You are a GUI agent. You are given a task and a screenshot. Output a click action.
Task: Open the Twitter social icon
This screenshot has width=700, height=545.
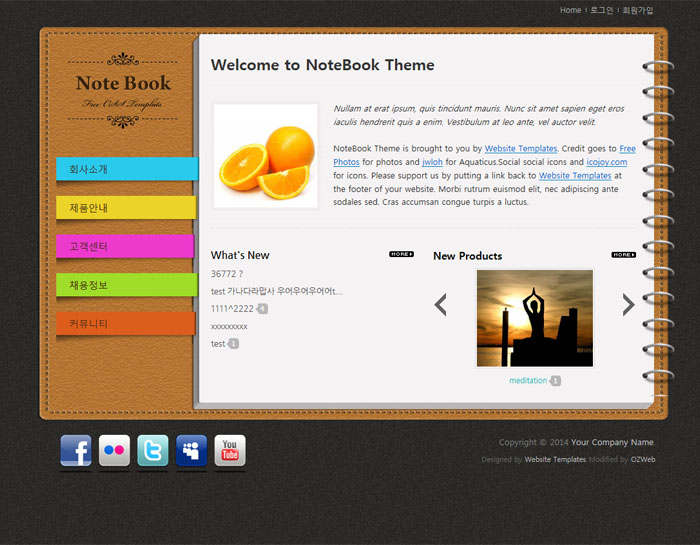pyautogui.click(x=153, y=451)
